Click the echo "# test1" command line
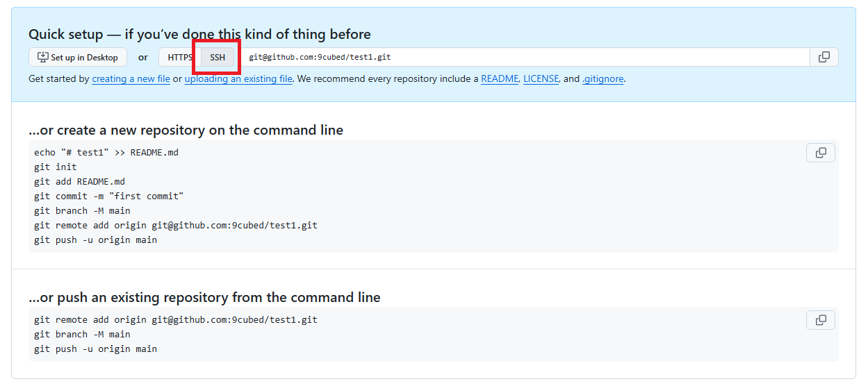 tap(106, 153)
